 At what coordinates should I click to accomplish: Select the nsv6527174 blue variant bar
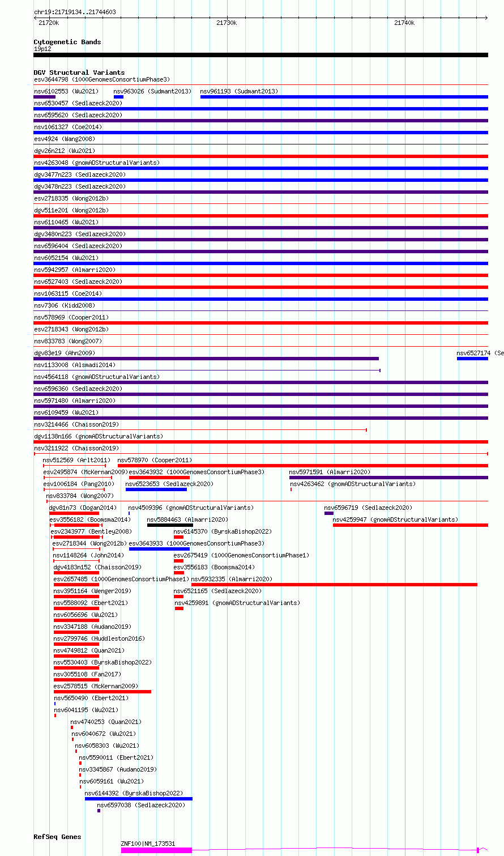click(x=472, y=359)
